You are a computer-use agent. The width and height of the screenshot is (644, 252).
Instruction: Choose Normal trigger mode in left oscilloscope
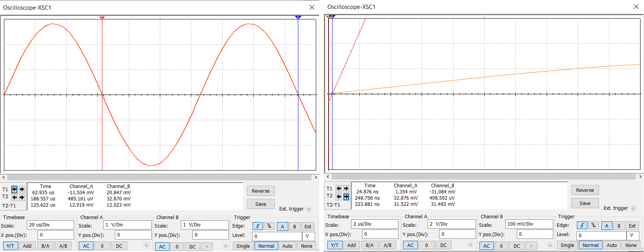266,246
